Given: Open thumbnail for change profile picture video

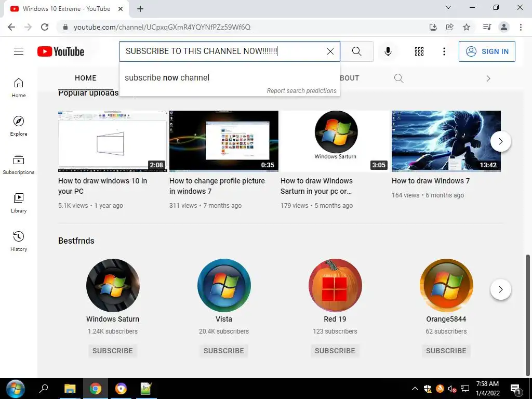Looking at the screenshot, I should [224, 141].
